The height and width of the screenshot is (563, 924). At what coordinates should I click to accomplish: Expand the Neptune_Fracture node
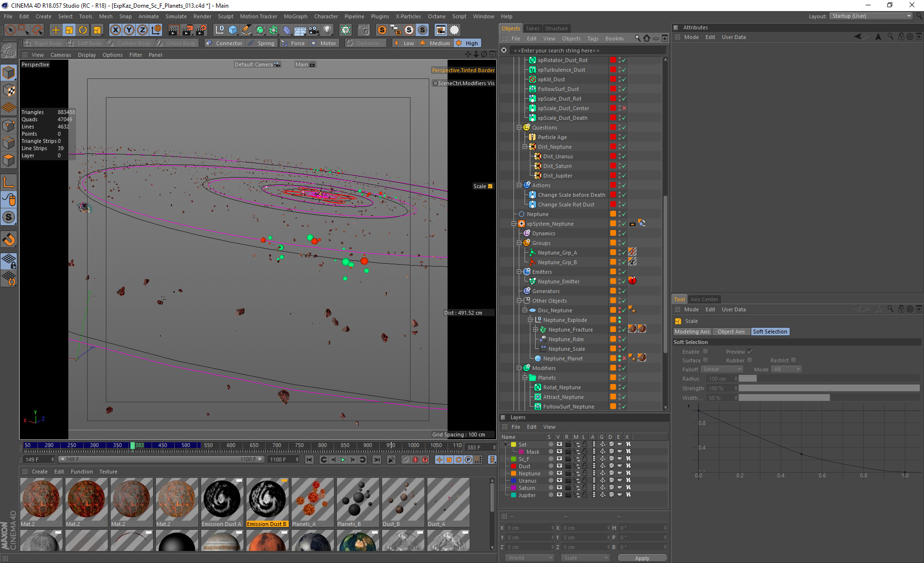535,330
